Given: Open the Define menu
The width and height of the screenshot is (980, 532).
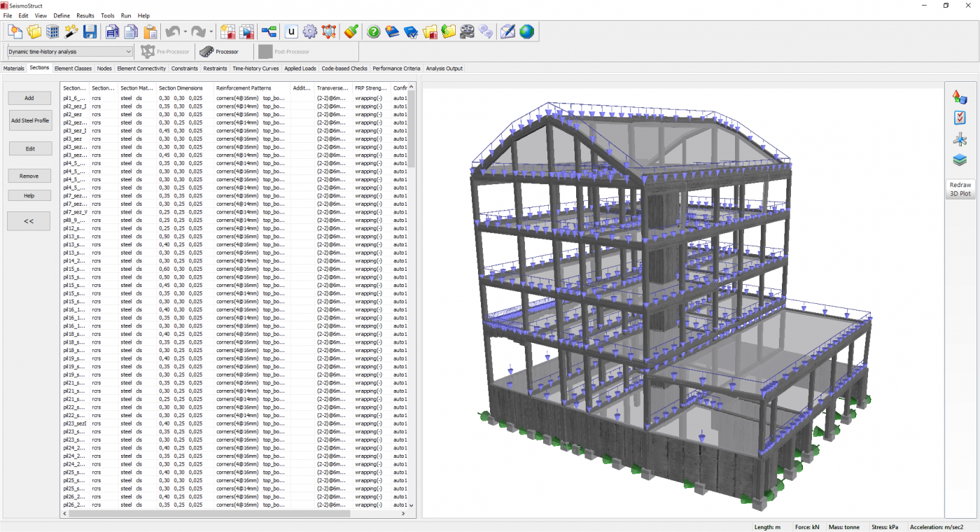Looking at the screenshot, I should [x=62, y=15].
